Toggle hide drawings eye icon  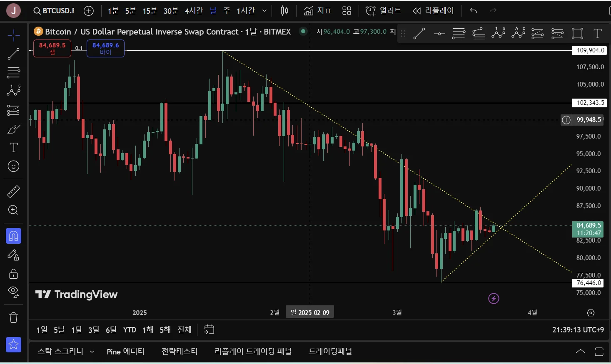[x=13, y=292]
